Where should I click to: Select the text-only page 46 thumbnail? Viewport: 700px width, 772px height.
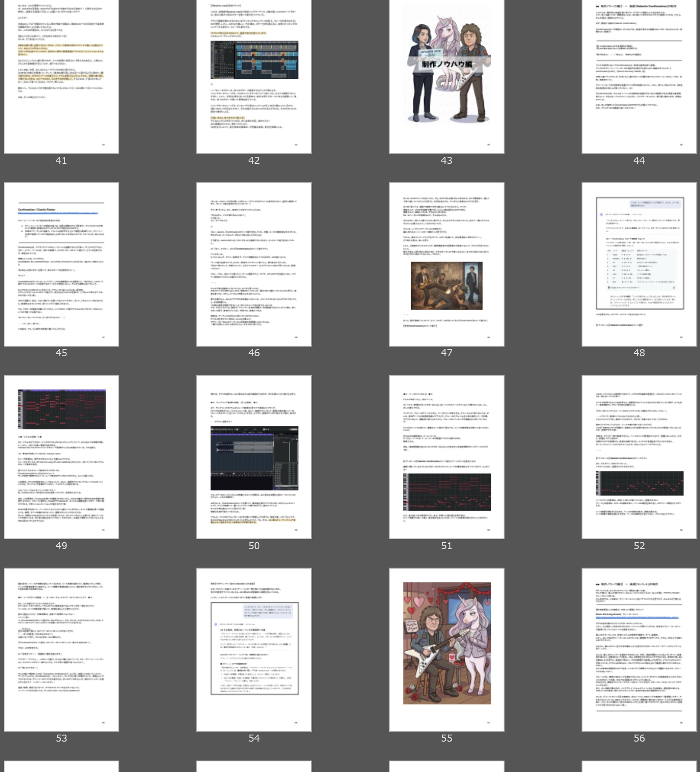click(254, 264)
